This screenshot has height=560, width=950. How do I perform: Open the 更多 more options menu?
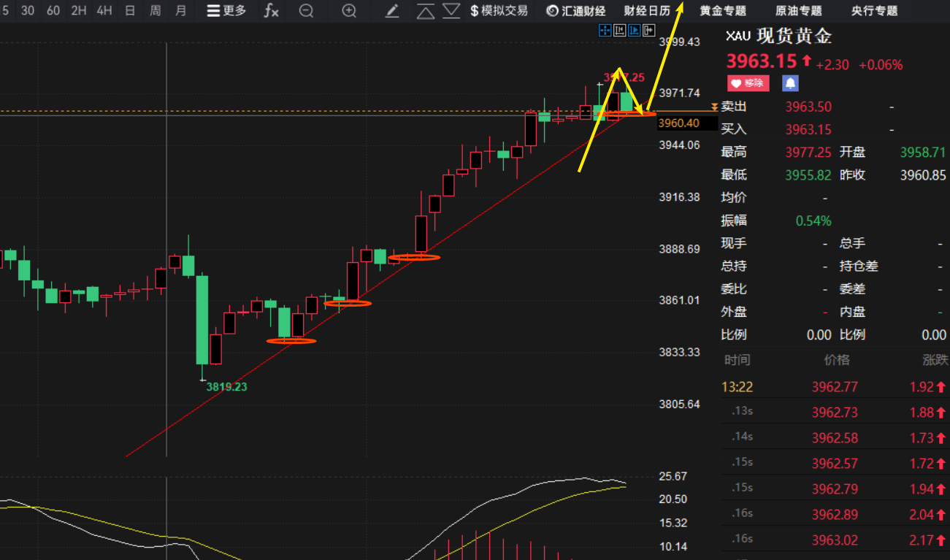coord(226,10)
